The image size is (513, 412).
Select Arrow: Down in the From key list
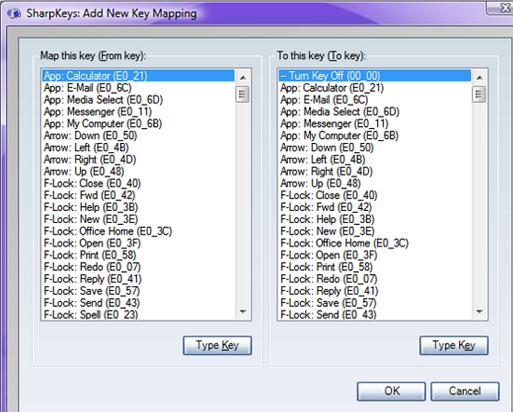(x=138, y=136)
